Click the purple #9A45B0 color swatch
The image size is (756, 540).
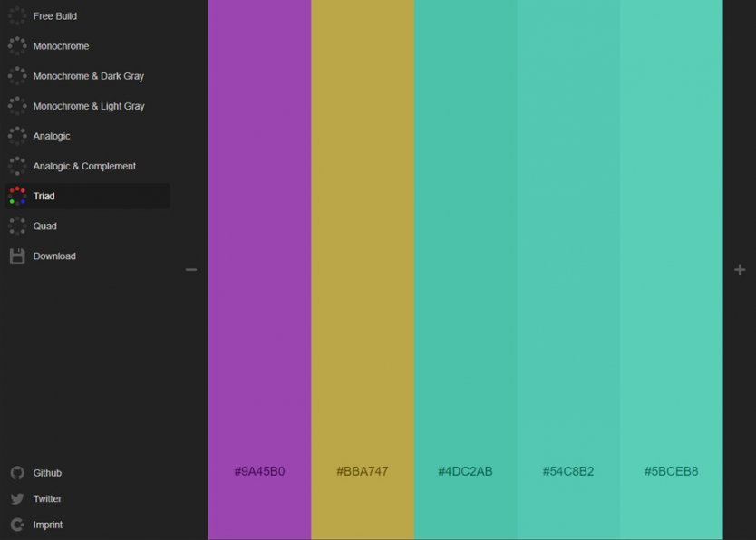[x=260, y=272]
